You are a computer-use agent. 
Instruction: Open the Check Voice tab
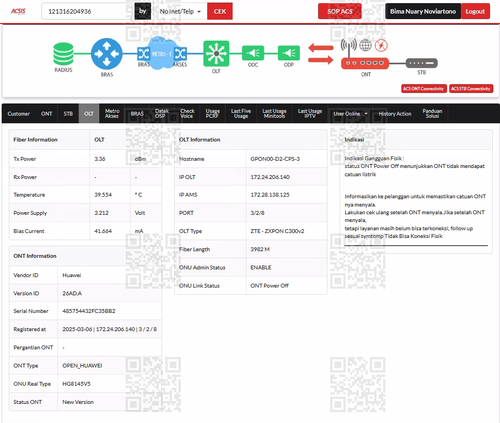click(187, 114)
